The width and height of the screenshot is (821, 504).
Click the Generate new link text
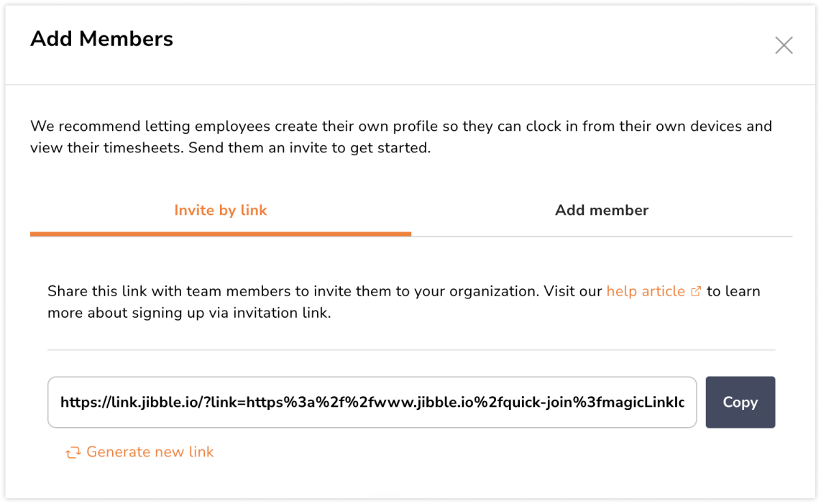coord(150,452)
